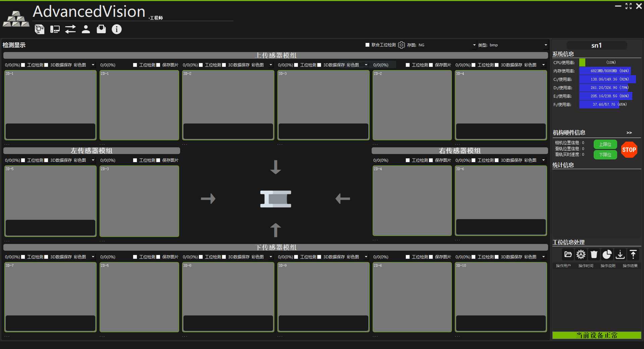The width and height of the screenshot is (644, 349).
Task: Click the 操作时间 column header
Action: tap(586, 266)
